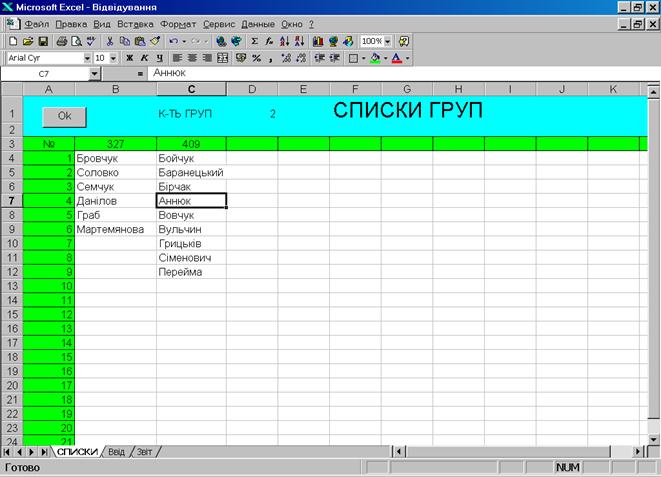Viewport: 661px width, 477px height.
Task: Open Print Preview from the toolbar
Action: pos(75,41)
